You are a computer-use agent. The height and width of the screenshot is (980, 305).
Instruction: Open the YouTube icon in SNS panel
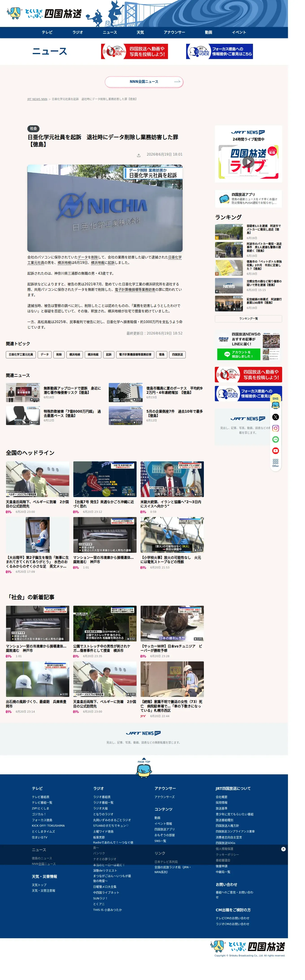(275, 451)
